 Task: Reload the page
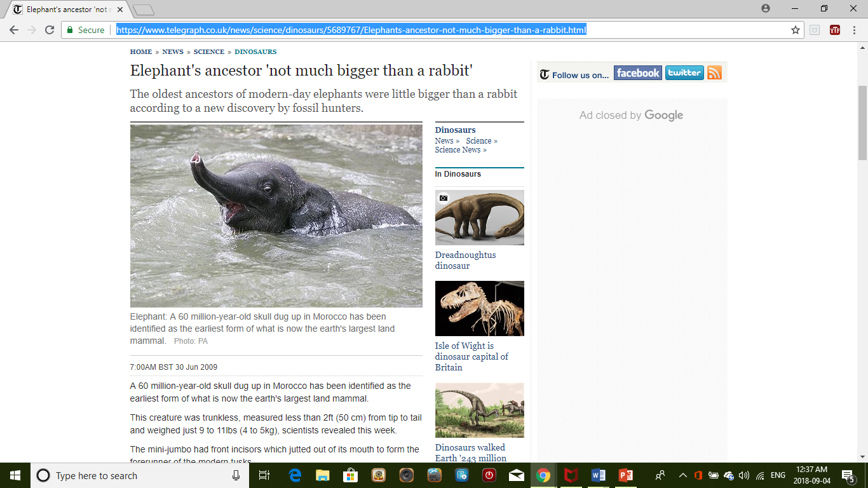pyautogui.click(x=50, y=30)
